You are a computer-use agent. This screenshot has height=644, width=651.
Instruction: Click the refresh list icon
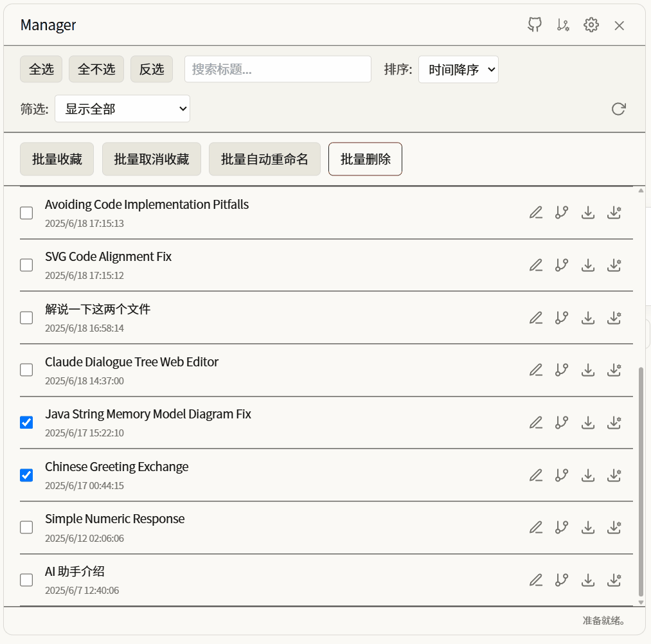click(619, 109)
